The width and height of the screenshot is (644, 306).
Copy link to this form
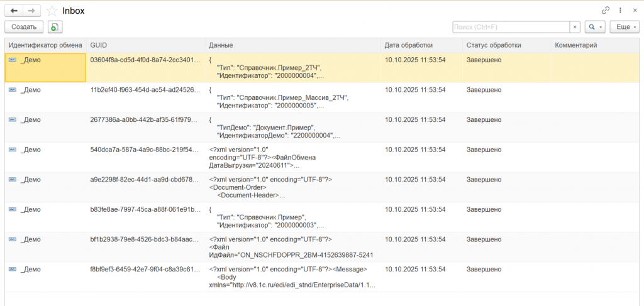coord(606,11)
